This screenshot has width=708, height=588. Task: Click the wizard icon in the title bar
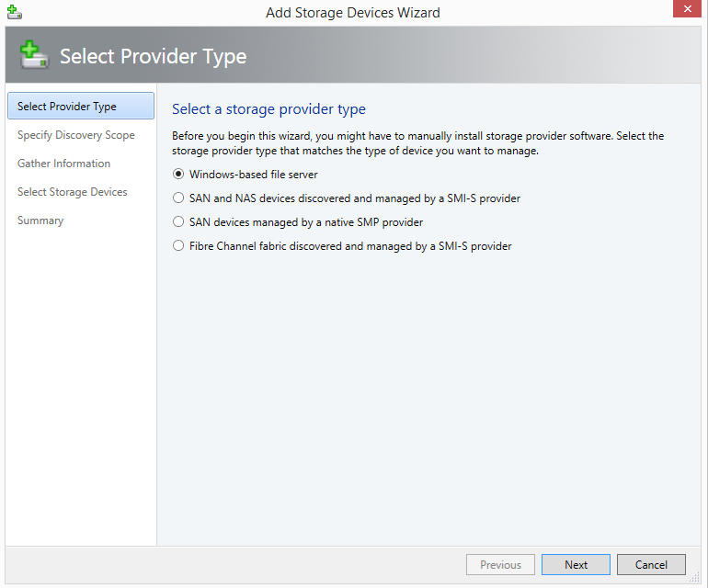(14, 12)
